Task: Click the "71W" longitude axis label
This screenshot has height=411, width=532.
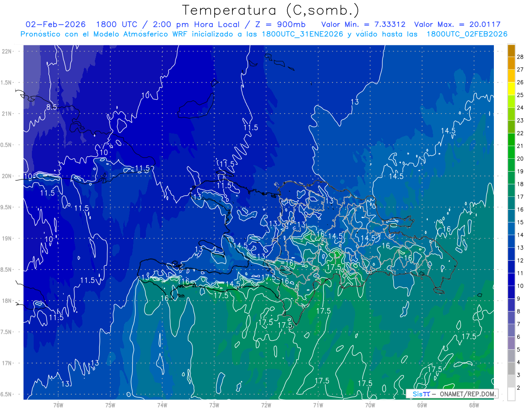Action: (x=318, y=405)
